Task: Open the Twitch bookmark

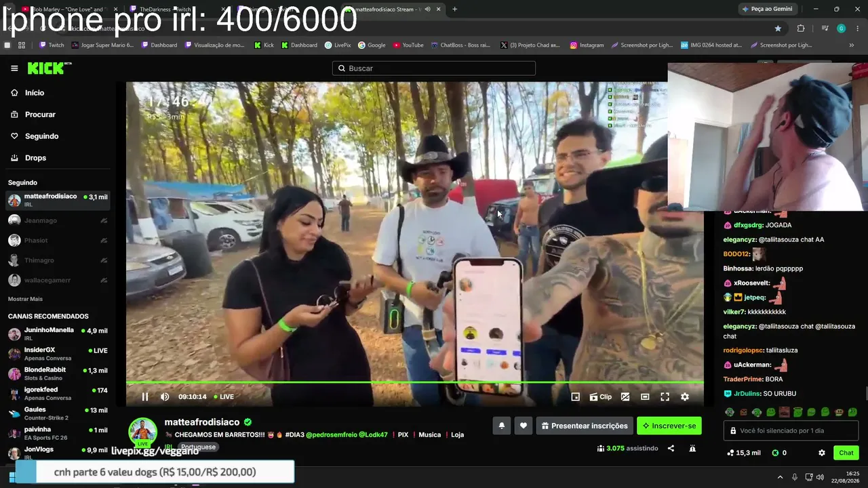Action: 52,45
